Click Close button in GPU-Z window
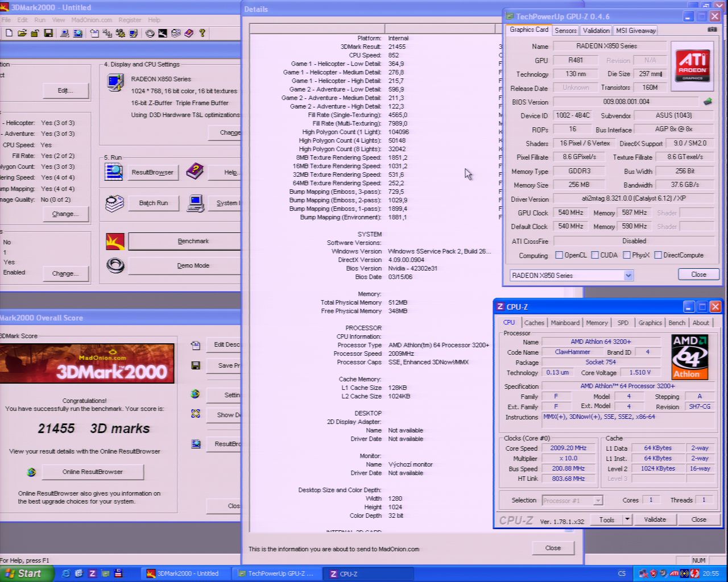Image resolution: width=728 pixels, height=582 pixels. pos(698,275)
